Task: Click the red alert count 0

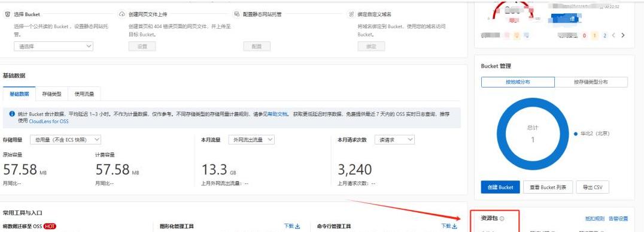Action: [x=584, y=35]
